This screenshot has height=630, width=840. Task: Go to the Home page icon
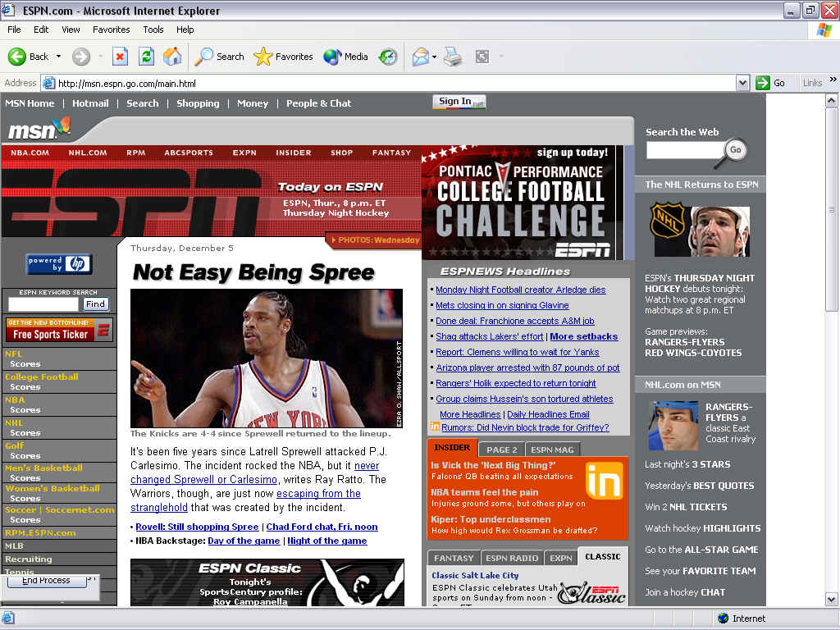[x=172, y=57]
